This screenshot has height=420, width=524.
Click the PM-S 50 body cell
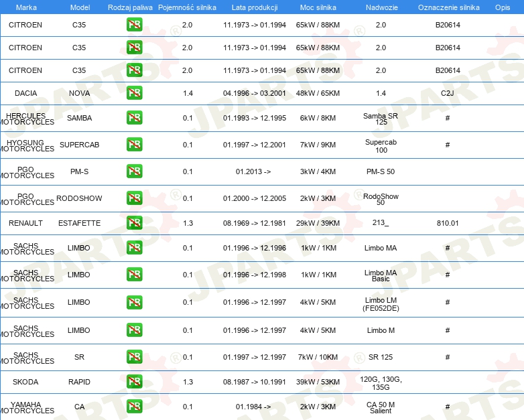(381, 171)
